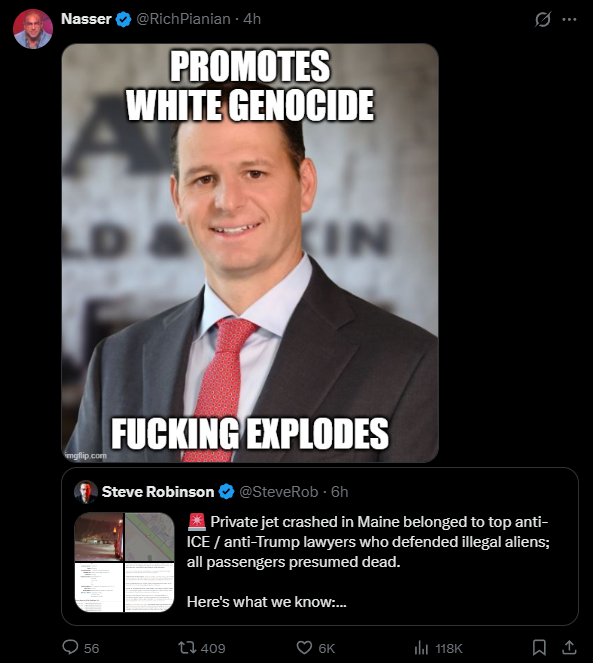
Task: Open the meme image in the post
Action: (250, 253)
